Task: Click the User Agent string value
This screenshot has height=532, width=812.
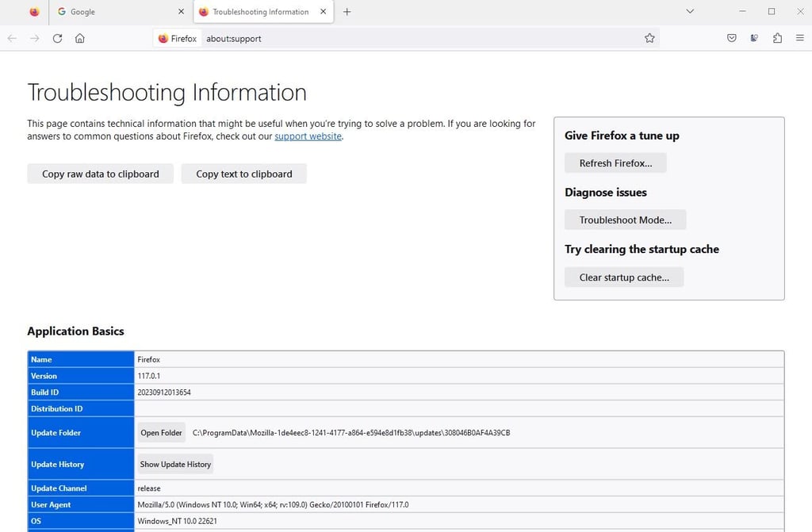Action: 273,505
